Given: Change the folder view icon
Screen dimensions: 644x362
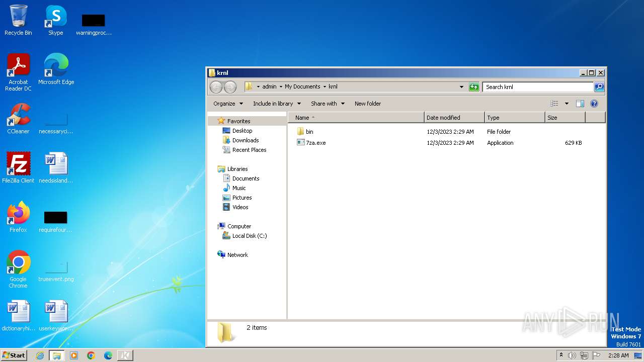Looking at the screenshot, I should pos(554,104).
